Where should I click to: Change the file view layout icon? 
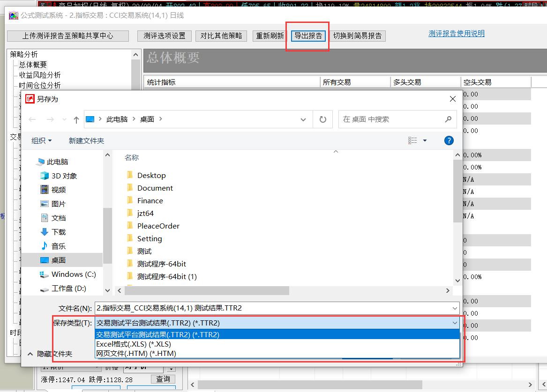[412, 141]
